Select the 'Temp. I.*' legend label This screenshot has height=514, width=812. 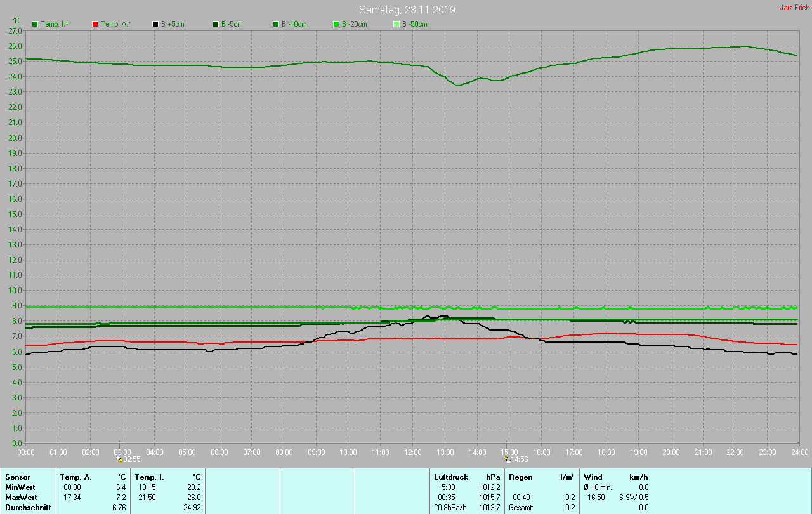[x=55, y=24]
